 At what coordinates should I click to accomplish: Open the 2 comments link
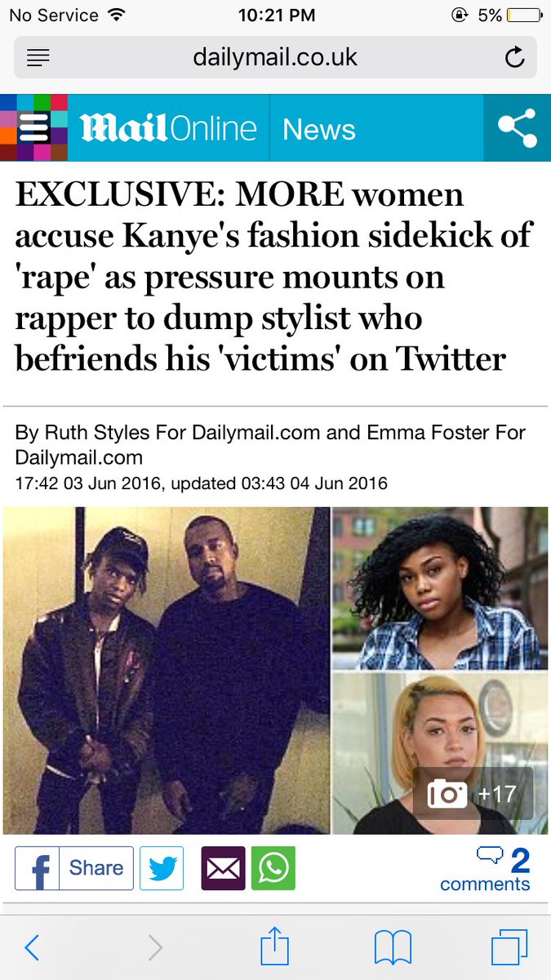pos(487,869)
